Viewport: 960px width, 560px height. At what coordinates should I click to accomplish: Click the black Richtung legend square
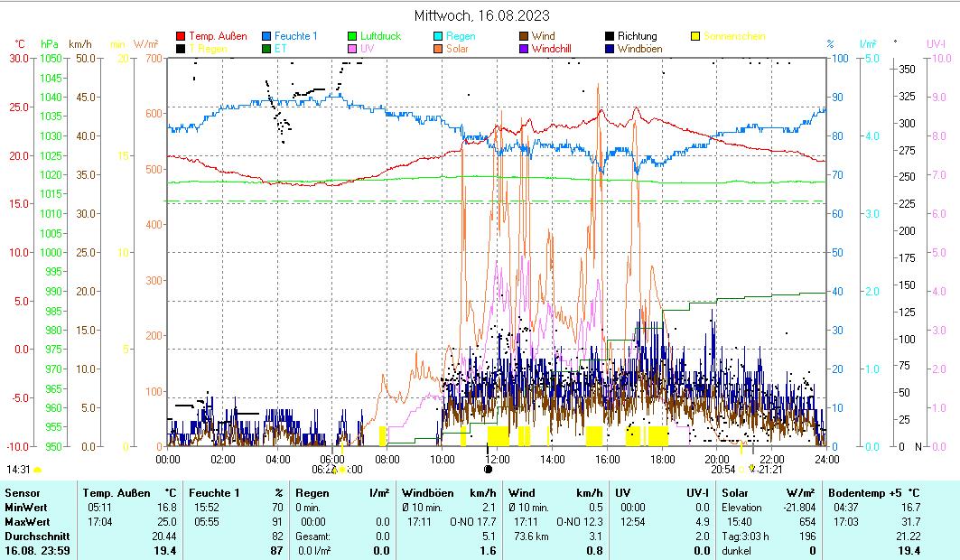click(x=610, y=37)
